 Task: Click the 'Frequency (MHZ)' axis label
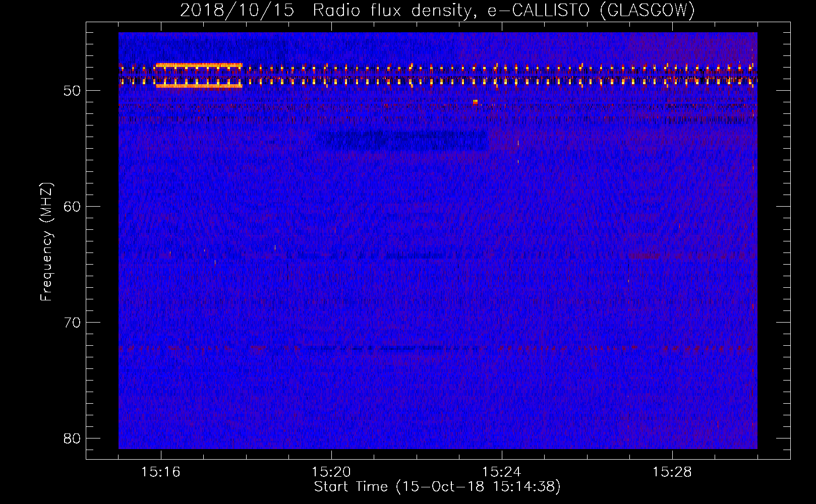click(x=46, y=242)
